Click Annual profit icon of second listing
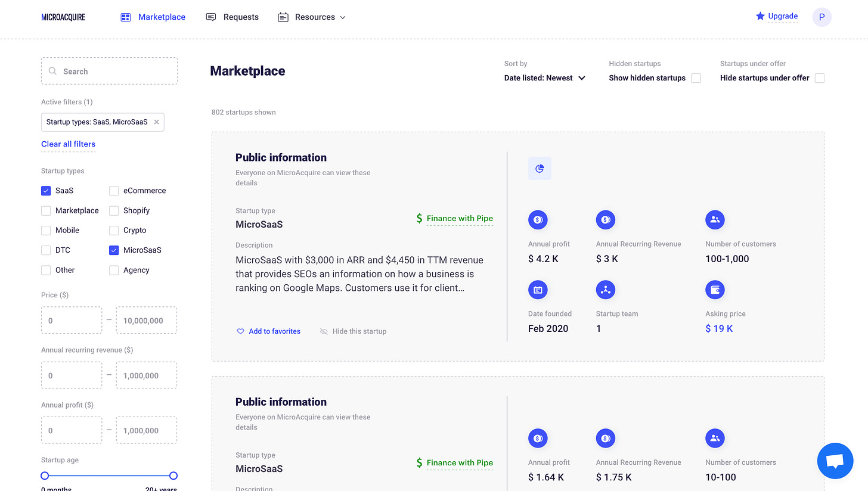Image resolution: width=868 pixels, height=491 pixels. pyautogui.click(x=538, y=439)
